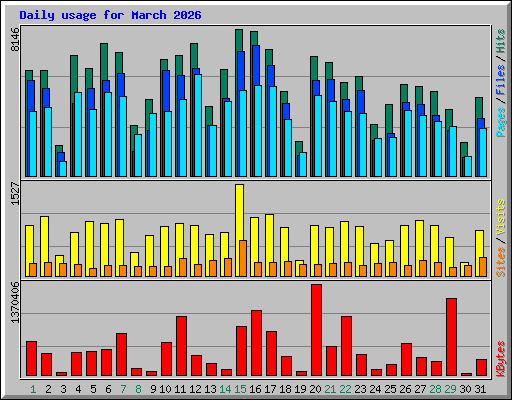
Task: Click the day 11 label on x-axis
Action: pyautogui.click(x=180, y=389)
